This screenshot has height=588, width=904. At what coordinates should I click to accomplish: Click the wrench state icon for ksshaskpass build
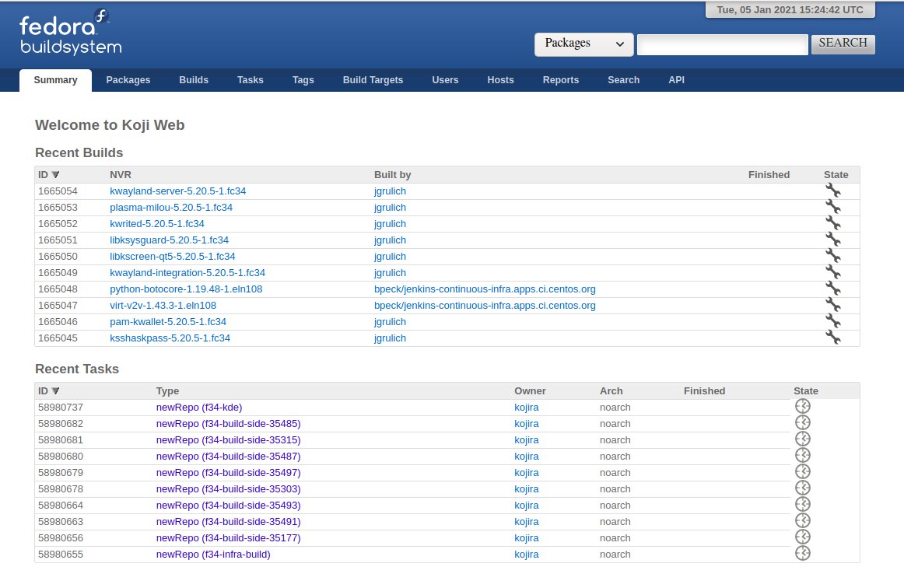(x=832, y=338)
